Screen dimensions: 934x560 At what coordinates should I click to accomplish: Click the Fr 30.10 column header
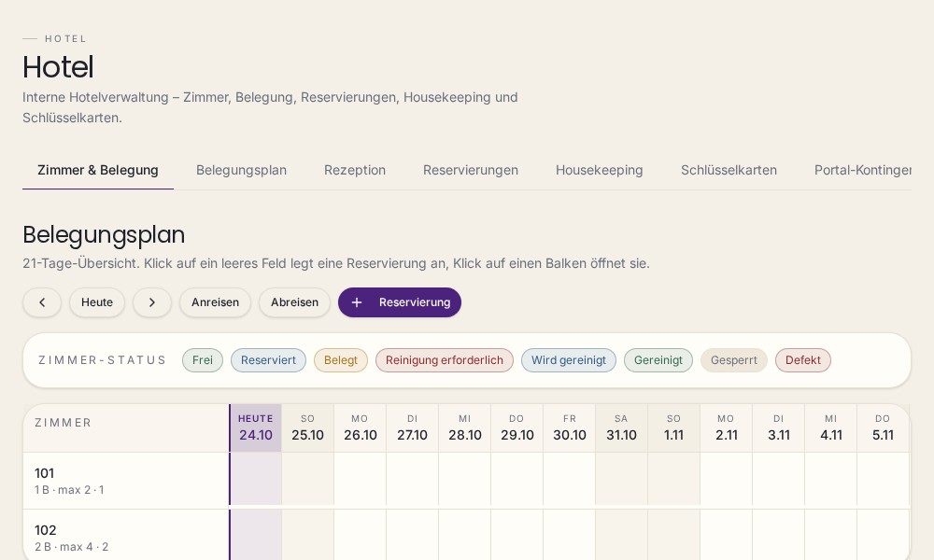pos(570,427)
